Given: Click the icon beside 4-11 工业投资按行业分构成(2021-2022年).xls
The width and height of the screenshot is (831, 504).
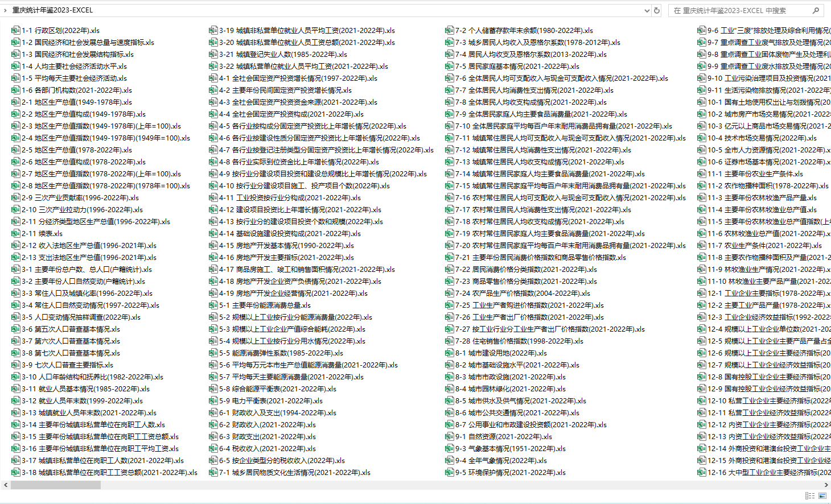Looking at the screenshot, I should (x=213, y=197).
